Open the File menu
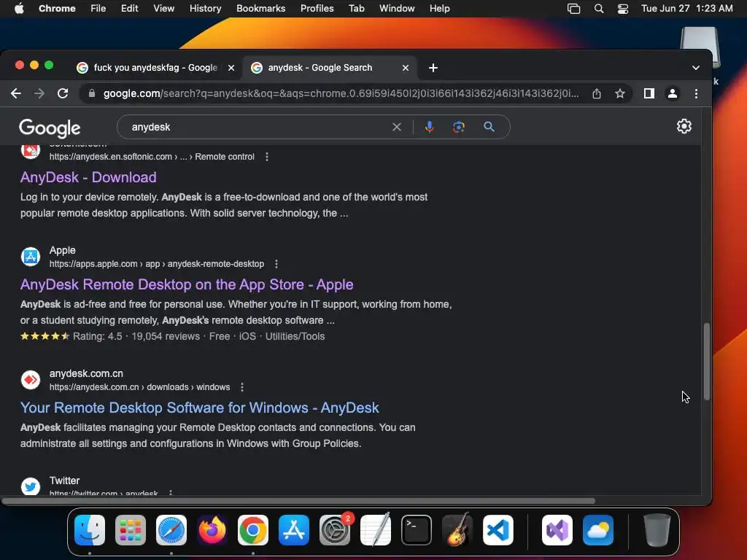 click(98, 9)
